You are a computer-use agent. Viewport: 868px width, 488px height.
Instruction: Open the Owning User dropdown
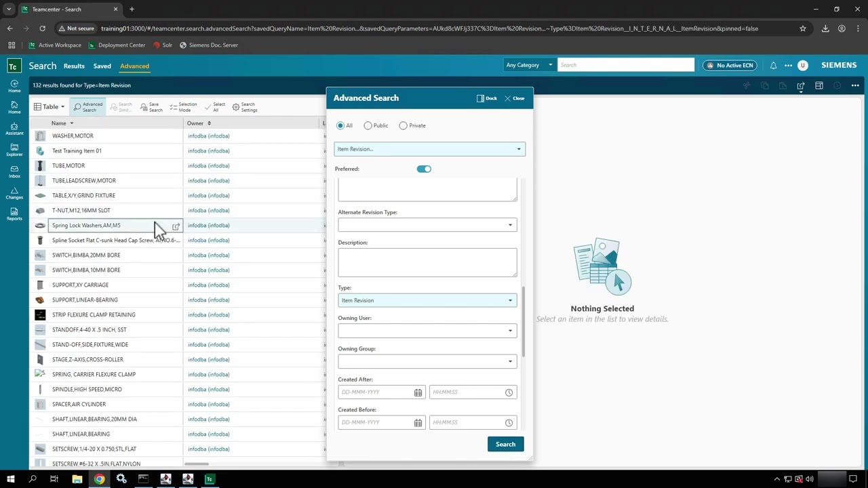[427, 331]
